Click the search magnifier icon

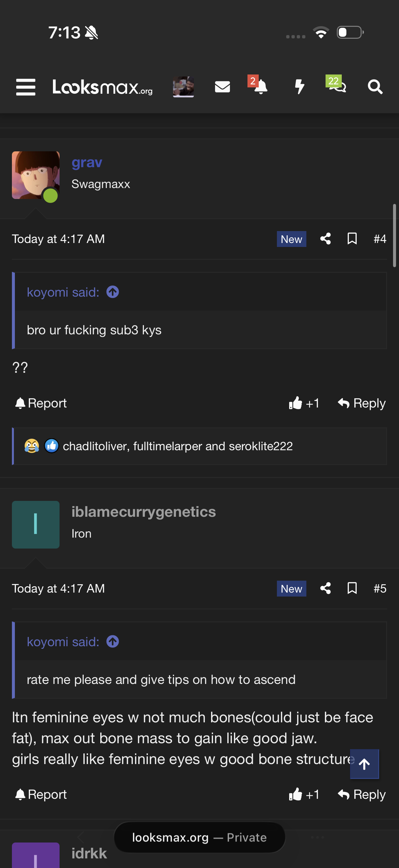[375, 87]
